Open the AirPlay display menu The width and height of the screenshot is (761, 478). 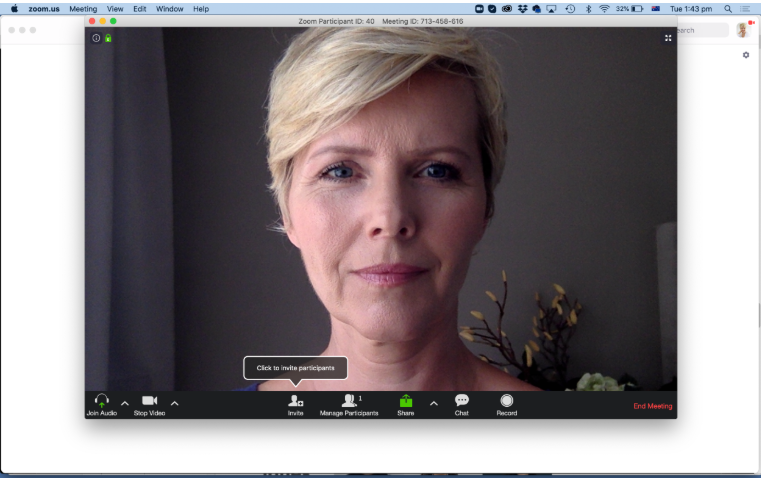[x=551, y=9]
